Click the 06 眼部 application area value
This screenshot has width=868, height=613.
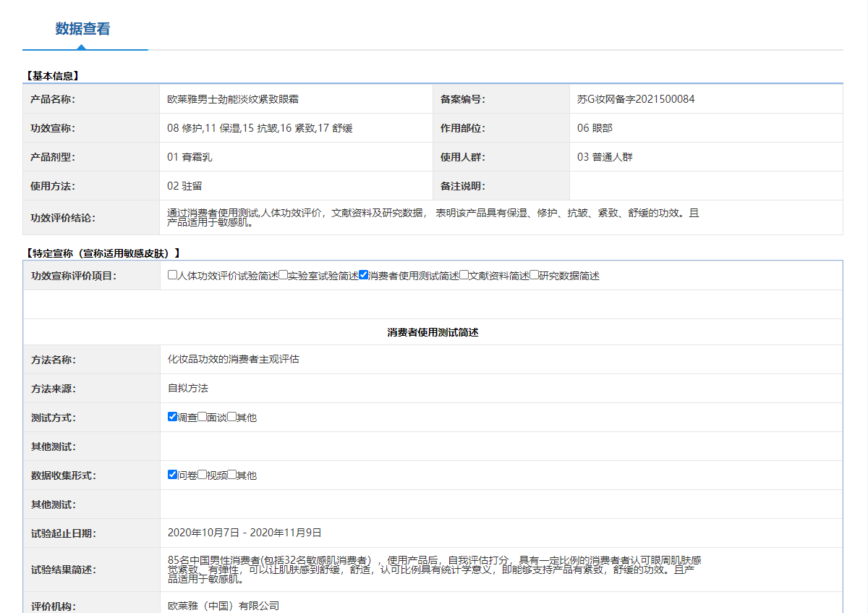tap(595, 128)
